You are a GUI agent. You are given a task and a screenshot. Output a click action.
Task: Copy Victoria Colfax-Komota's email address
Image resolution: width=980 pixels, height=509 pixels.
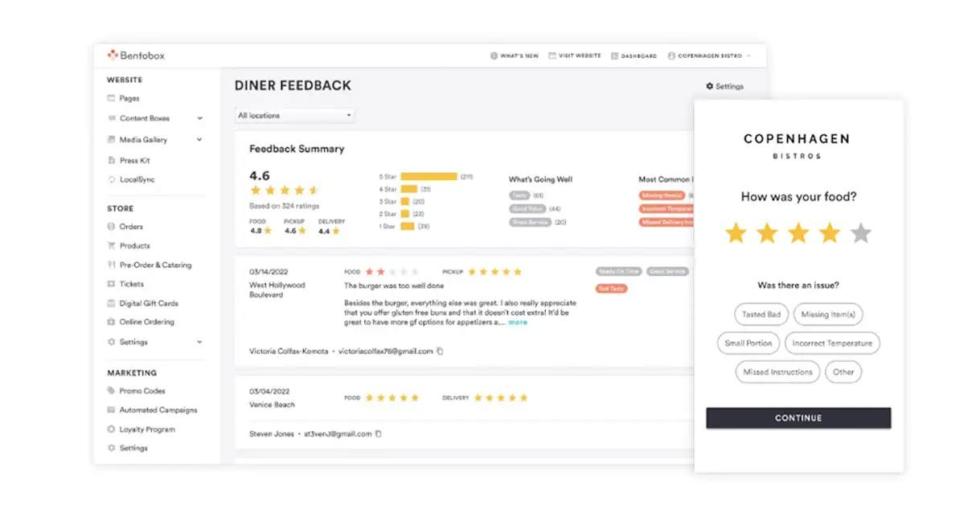[x=440, y=351]
